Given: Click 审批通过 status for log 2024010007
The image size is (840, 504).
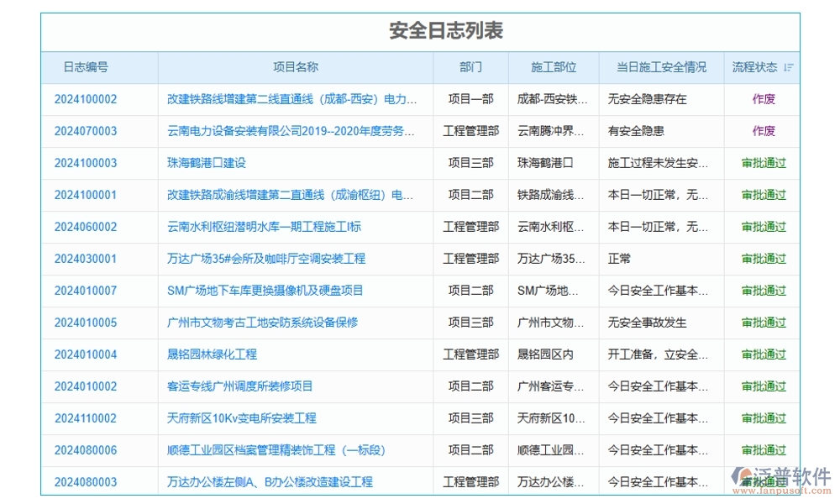Looking at the screenshot, I should pos(763,291).
